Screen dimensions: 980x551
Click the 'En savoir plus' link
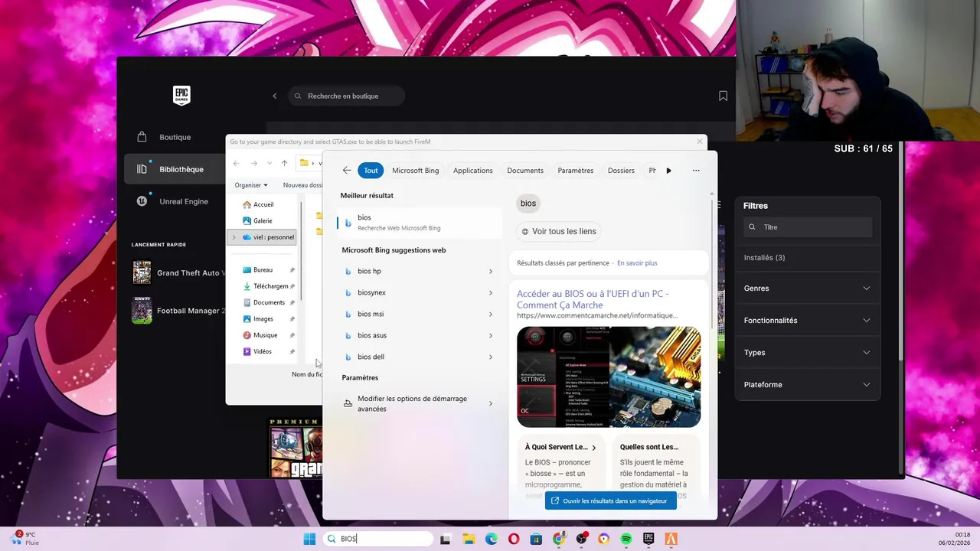tap(637, 263)
